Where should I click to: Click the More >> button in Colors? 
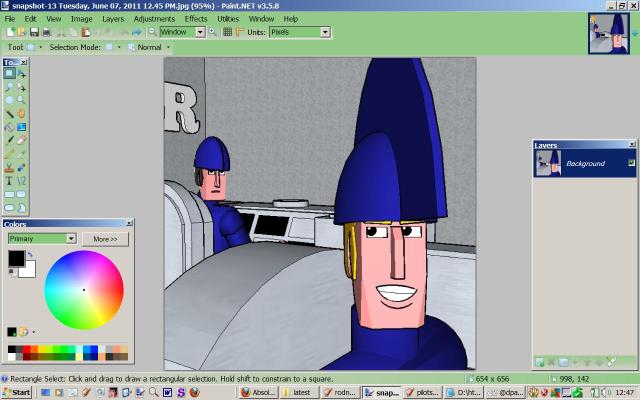pos(105,239)
